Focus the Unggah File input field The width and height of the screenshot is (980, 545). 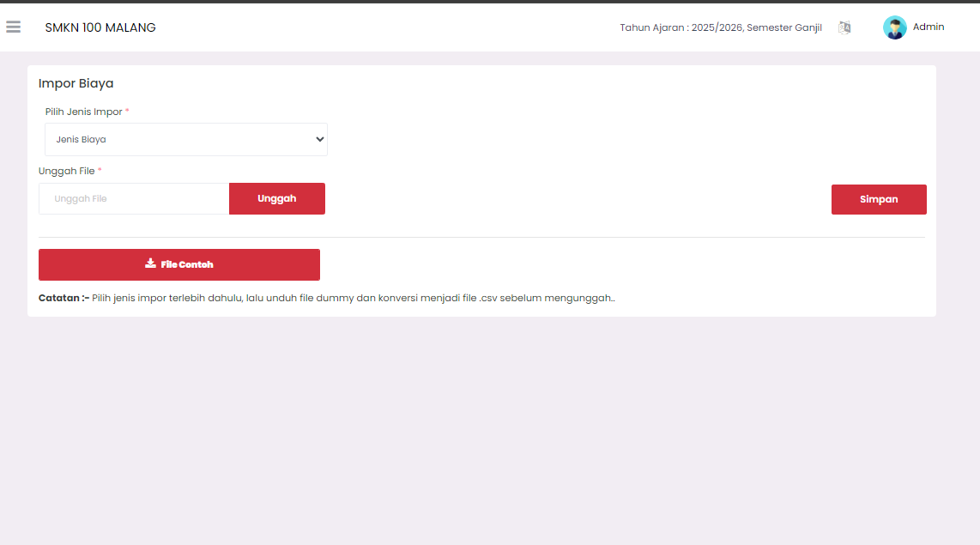(x=134, y=198)
